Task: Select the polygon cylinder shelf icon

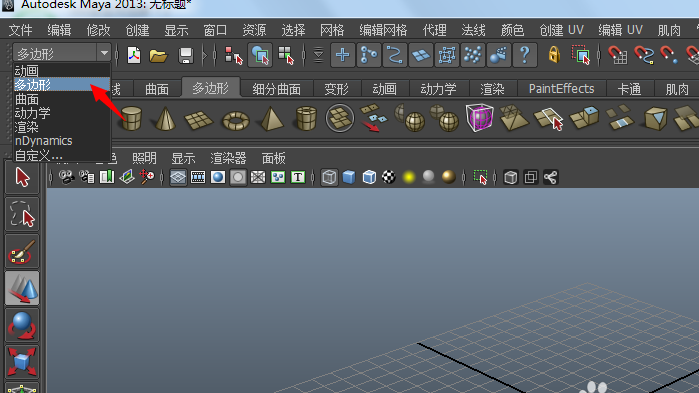Action: click(132, 119)
